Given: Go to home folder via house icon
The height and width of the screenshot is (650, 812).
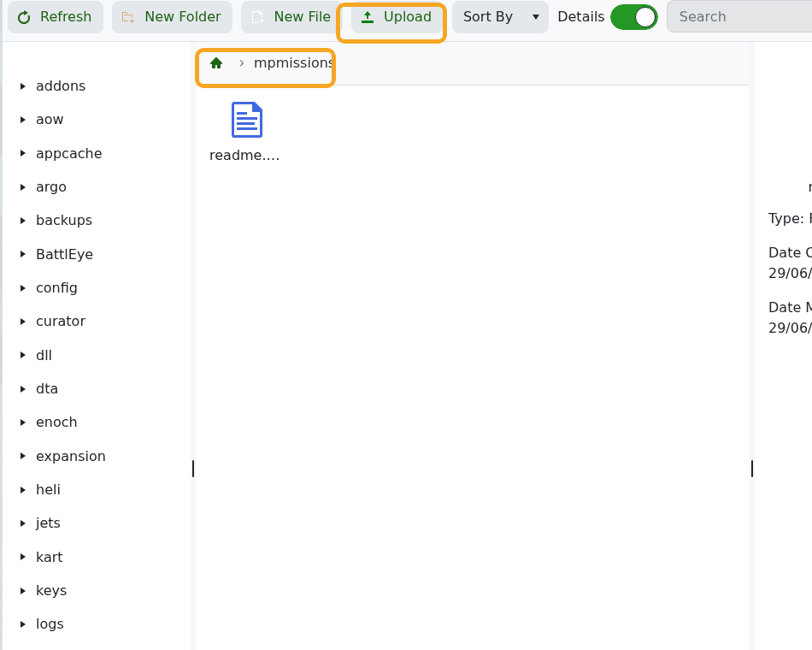Looking at the screenshot, I should point(216,63).
